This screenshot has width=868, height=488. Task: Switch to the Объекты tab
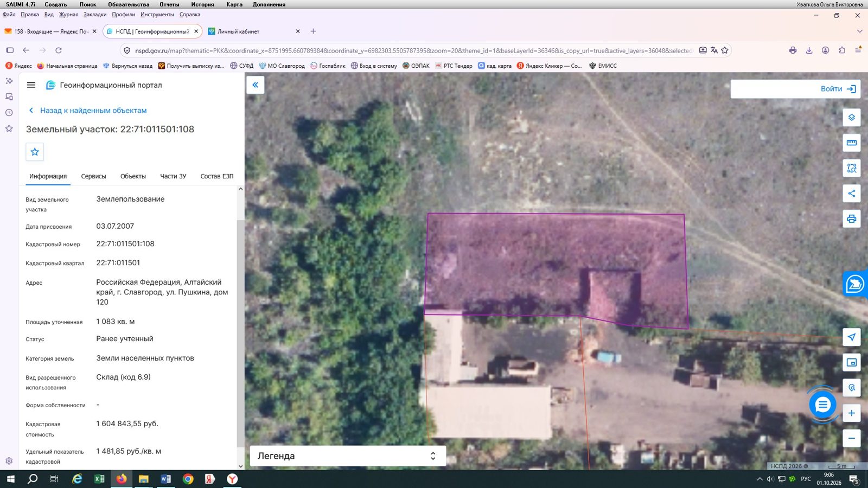tap(133, 176)
